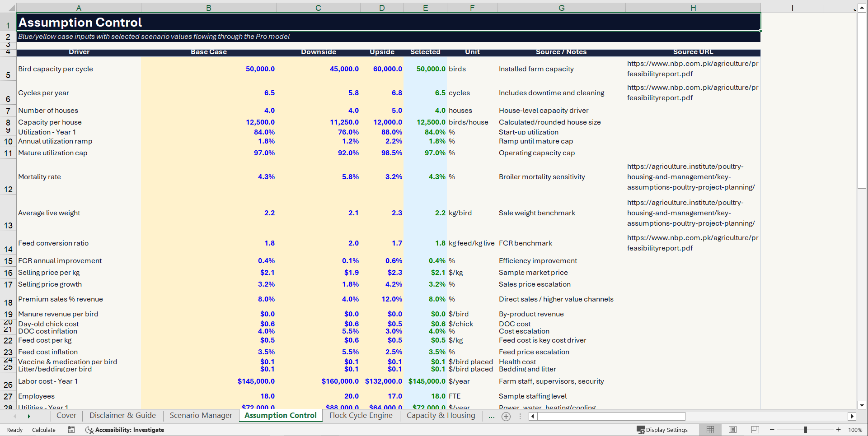This screenshot has height=436, width=868.
Task: Open Accessibility: Investigate checker
Action: click(x=125, y=430)
